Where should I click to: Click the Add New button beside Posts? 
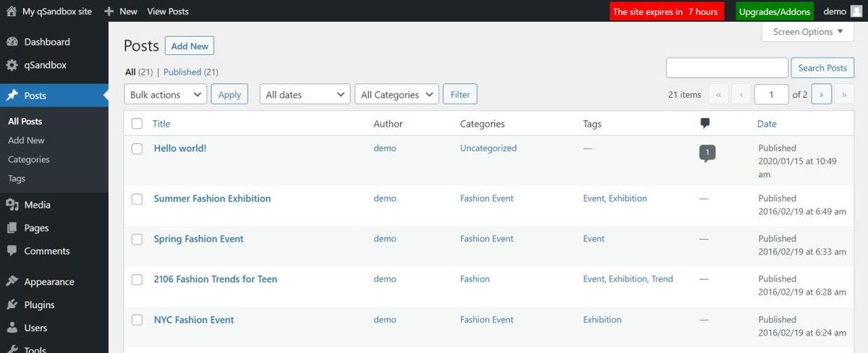(190, 46)
